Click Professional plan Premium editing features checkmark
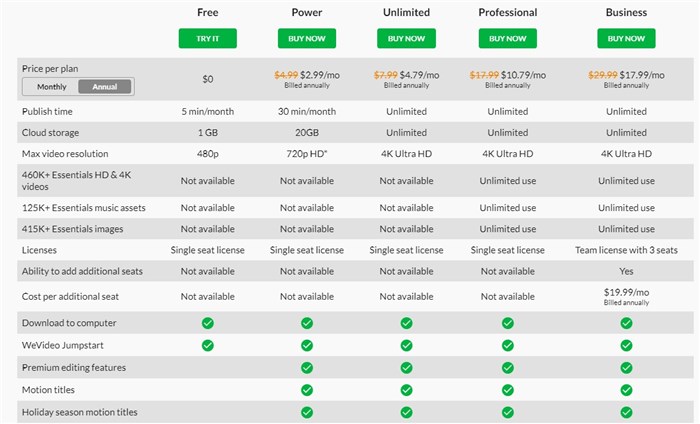Image resolution: width=700 pixels, height=424 pixels. 508,368
